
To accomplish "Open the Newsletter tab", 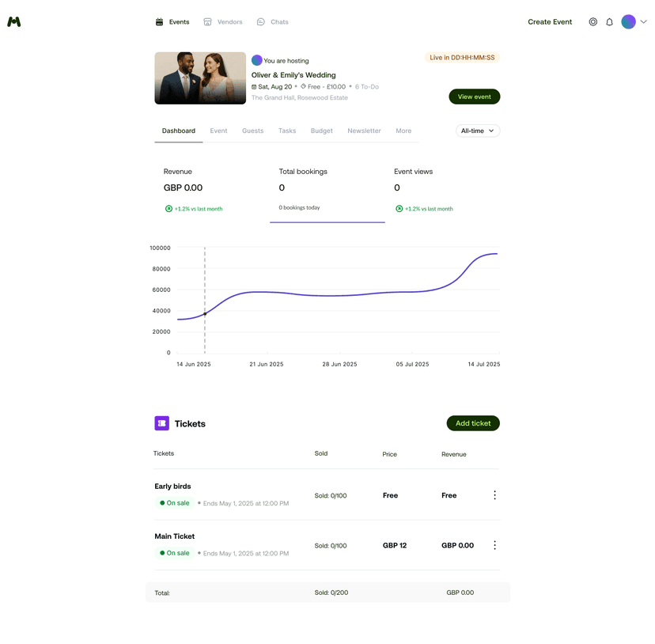I will (x=364, y=131).
